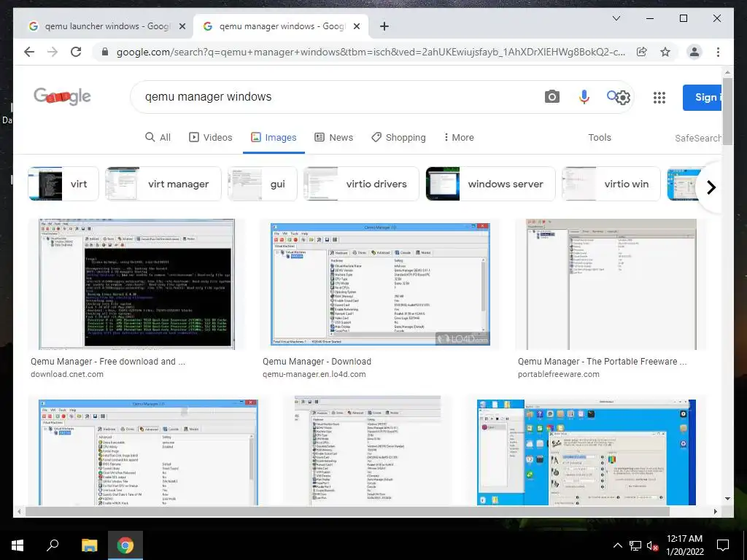Viewport: 747px width, 560px height.
Task: Open the qemu-manager.en.lo4d.com source link
Action: pos(314,374)
